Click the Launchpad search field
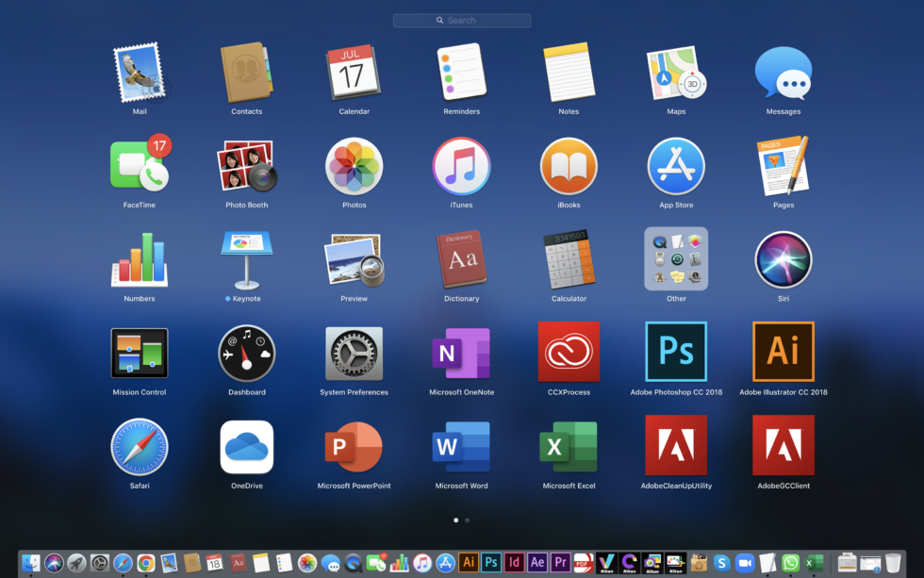This screenshot has width=924, height=578. pyautogui.click(x=461, y=20)
